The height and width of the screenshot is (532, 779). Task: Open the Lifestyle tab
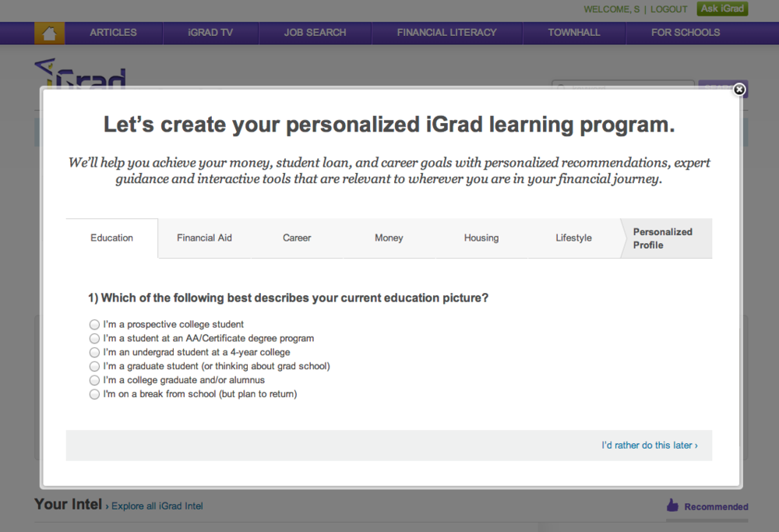point(573,238)
